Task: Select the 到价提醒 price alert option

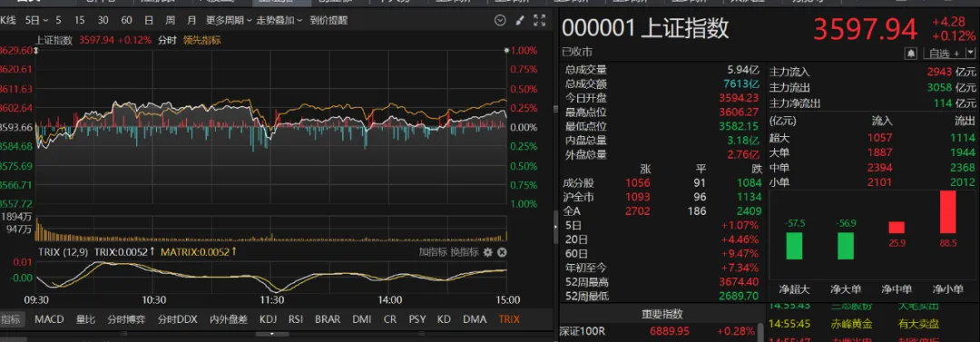Action: click(328, 21)
